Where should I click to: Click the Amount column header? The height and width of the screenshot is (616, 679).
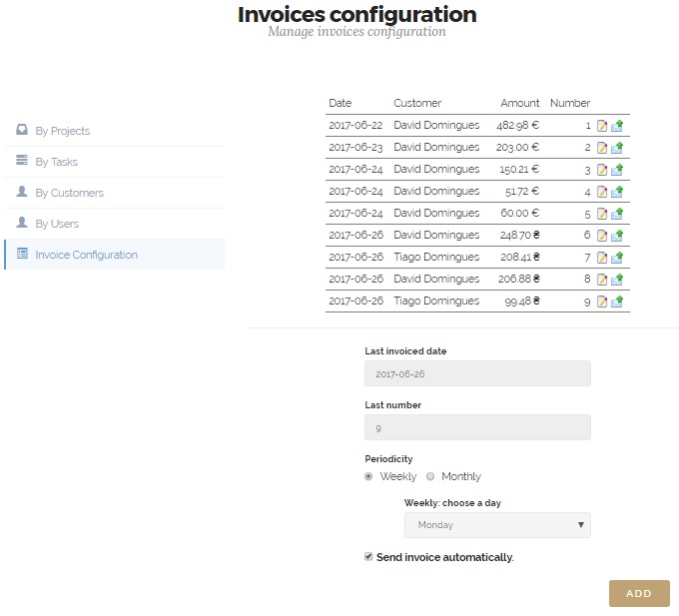520,103
